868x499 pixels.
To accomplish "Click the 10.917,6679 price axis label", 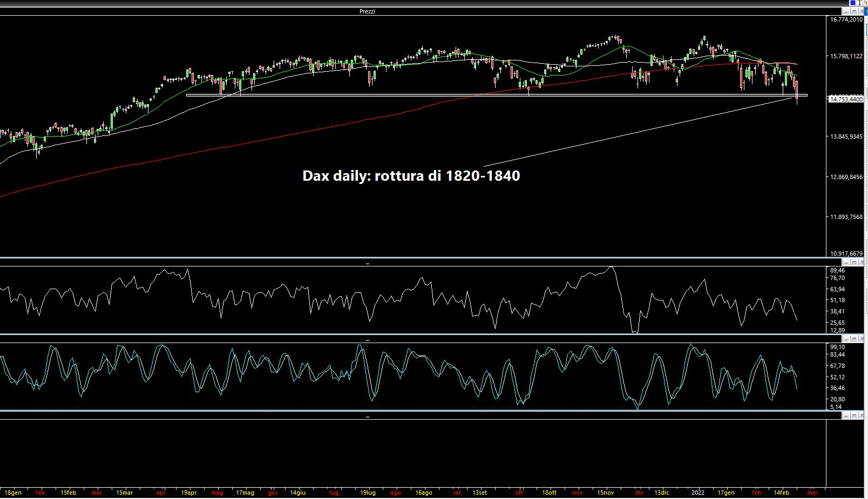I will tap(846, 254).
